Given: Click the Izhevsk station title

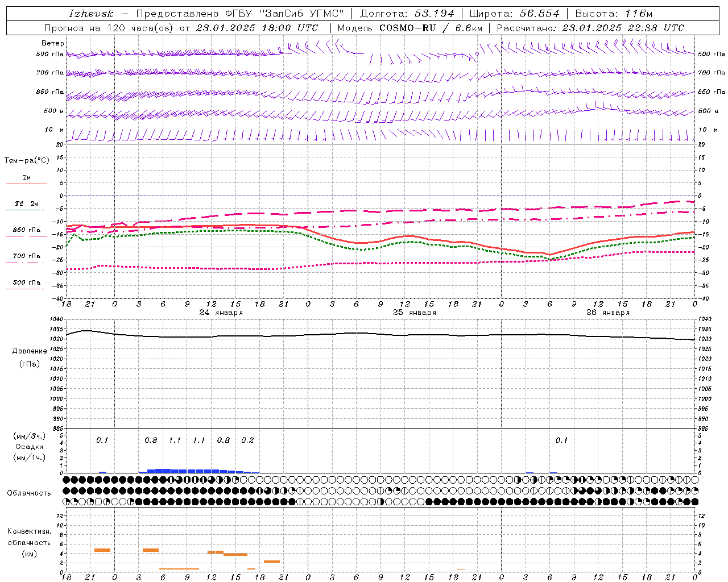Looking at the screenshot, I should click(91, 14).
